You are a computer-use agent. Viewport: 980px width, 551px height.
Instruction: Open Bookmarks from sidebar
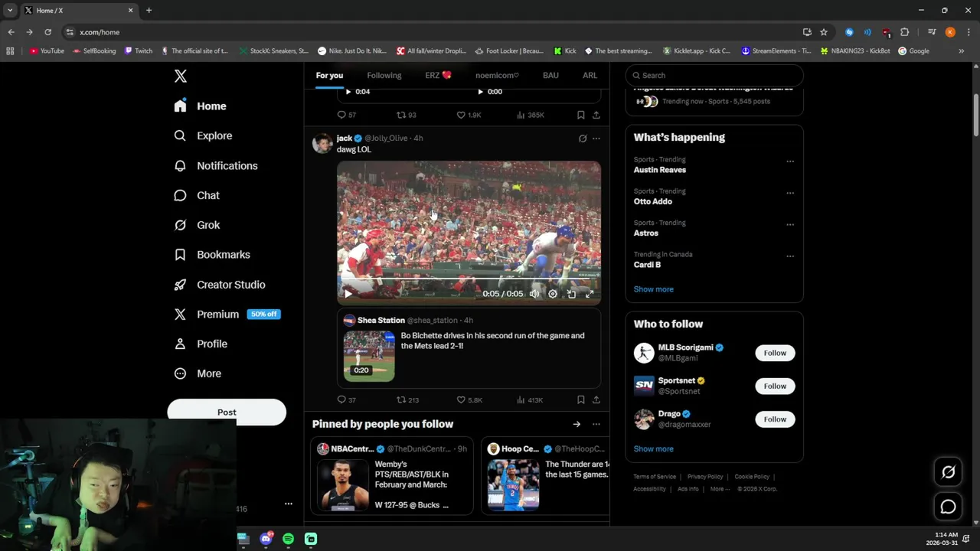[211, 255]
